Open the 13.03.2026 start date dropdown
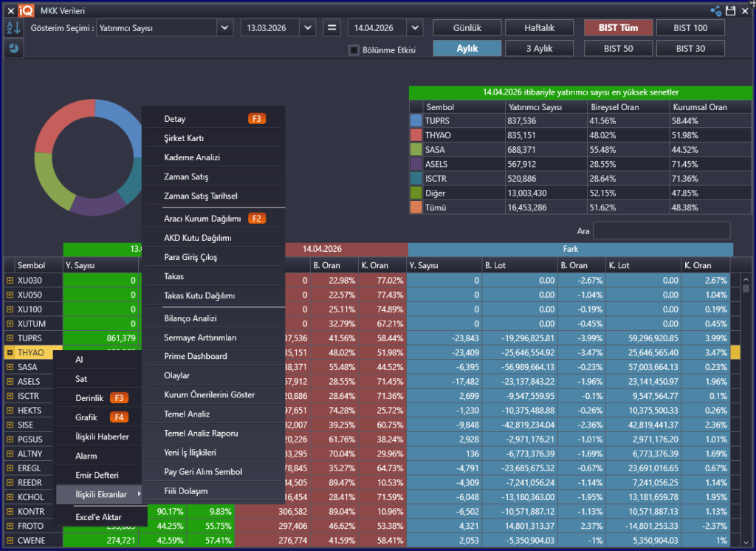 (x=308, y=28)
